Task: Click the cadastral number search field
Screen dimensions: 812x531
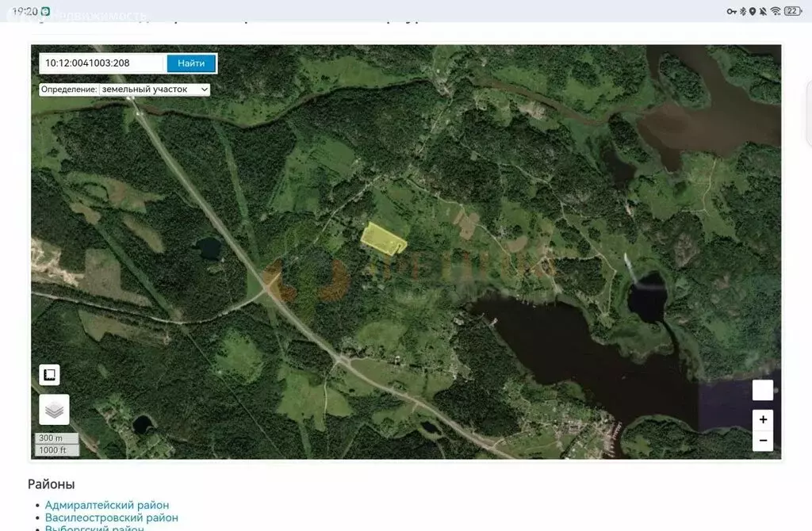Action: (x=102, y=63)
